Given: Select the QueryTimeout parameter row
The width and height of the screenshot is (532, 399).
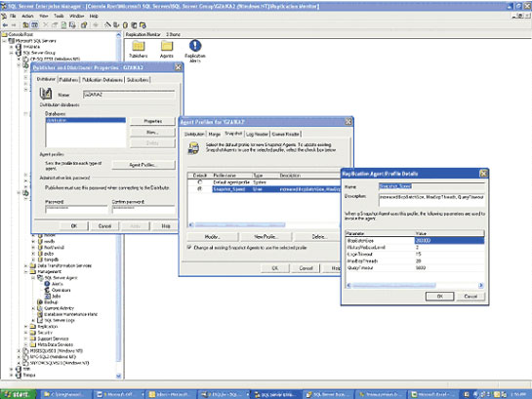Looking at the screenshot, I should (x=415, y=268).
